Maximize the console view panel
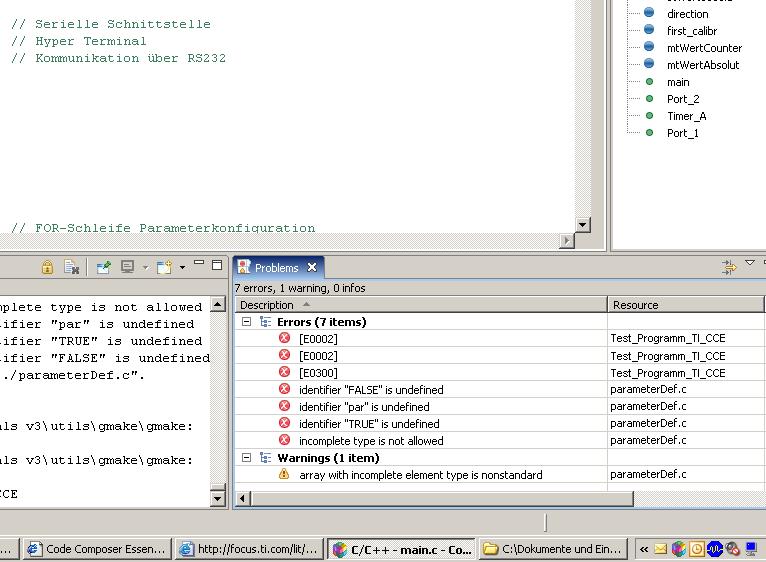766x562 pixels. 217,265
